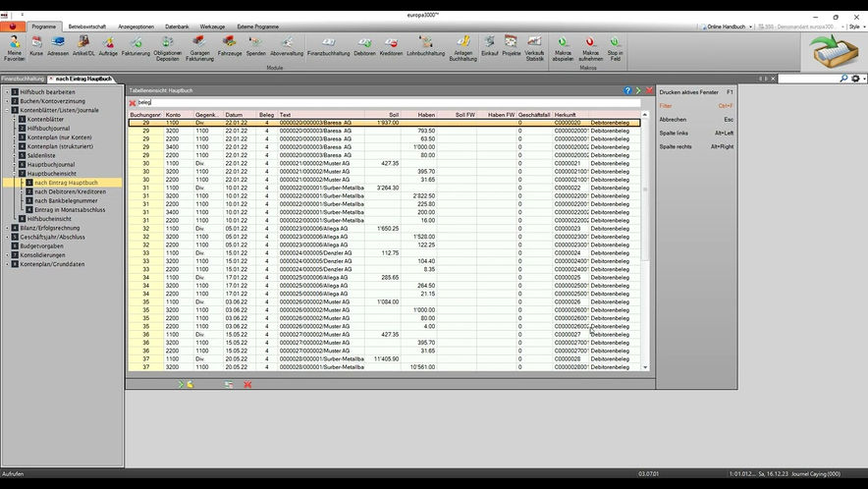Clear the filter with the red X

point(133,102)
